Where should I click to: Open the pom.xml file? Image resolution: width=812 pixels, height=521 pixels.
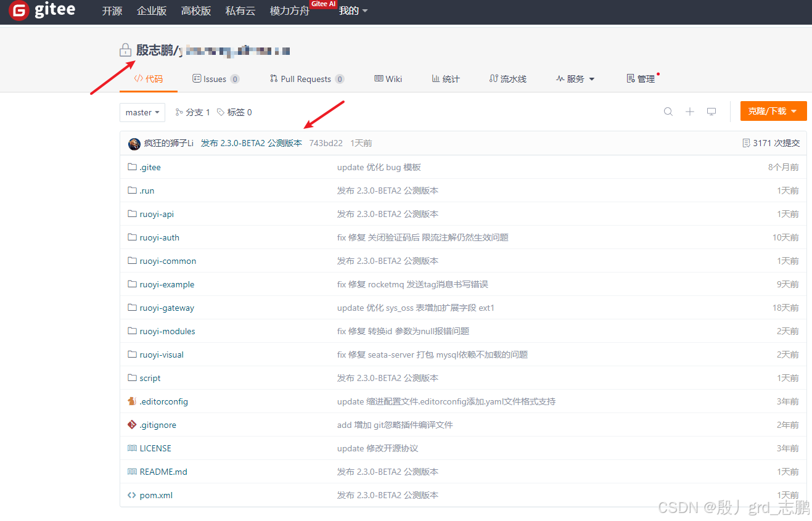156,495
